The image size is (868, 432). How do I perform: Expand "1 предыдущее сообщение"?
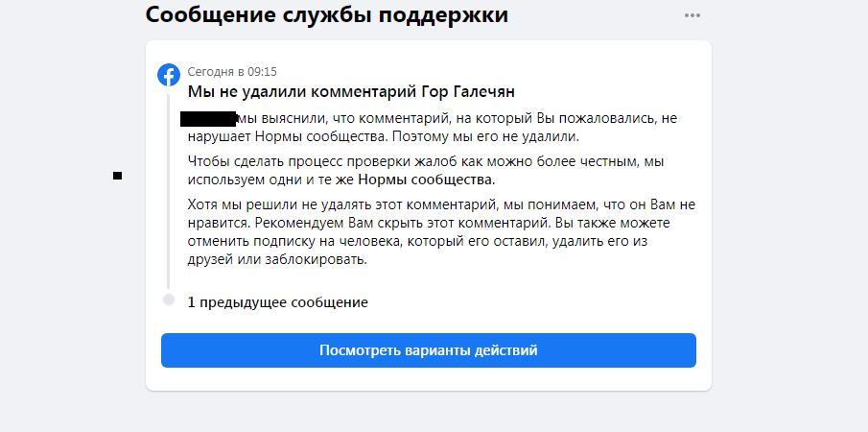277,301
